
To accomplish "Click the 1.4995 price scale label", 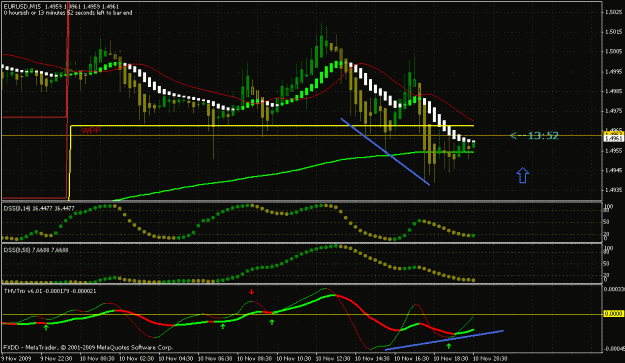I will point(614,72).
